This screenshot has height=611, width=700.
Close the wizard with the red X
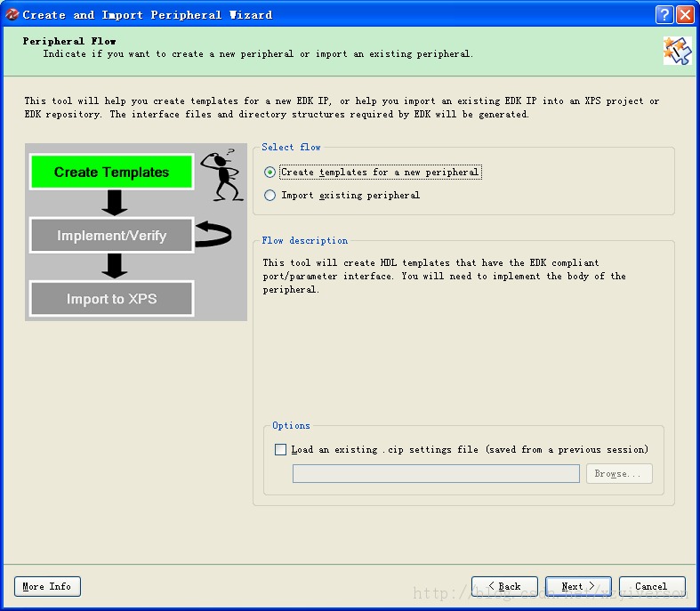coord(685,15)
